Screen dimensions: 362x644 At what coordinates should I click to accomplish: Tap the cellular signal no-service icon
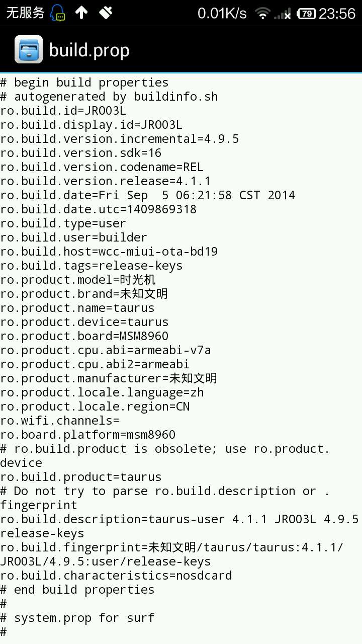point(283,14)
